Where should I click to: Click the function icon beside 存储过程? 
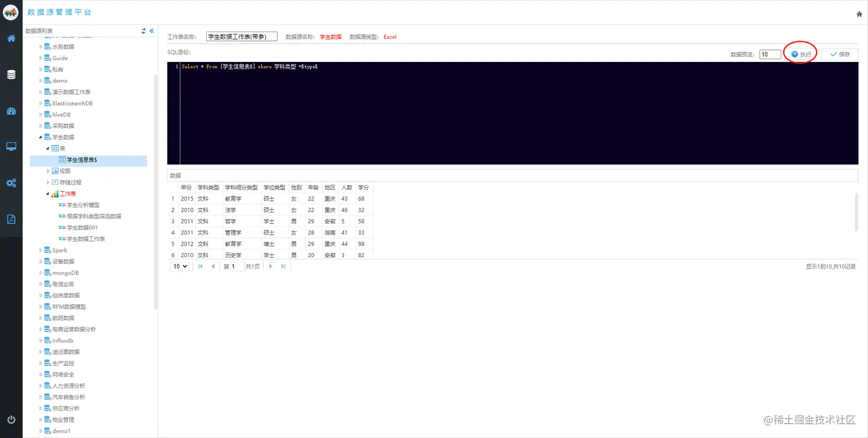55,182
